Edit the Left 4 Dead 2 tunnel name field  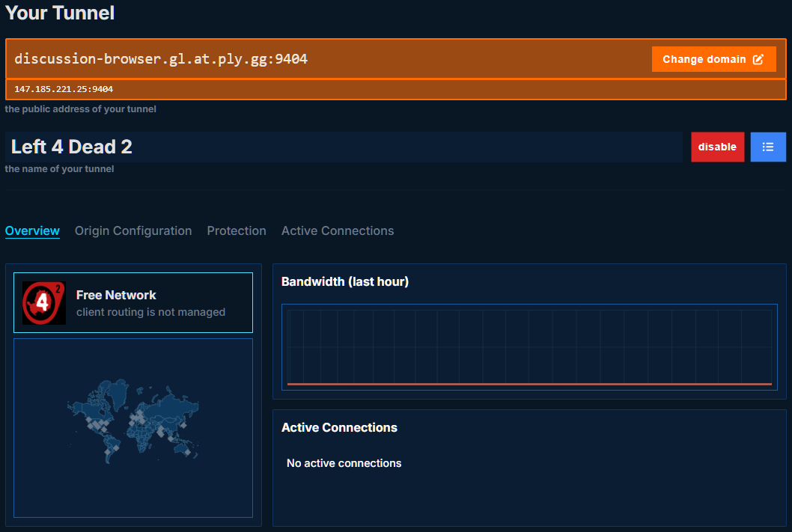tap(344, 147)
